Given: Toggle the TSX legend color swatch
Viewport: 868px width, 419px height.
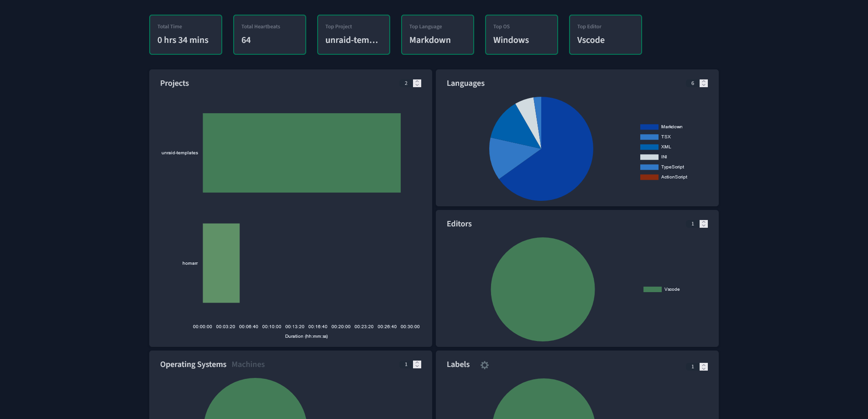Looking at the screenshot, I should pos(649,137).
